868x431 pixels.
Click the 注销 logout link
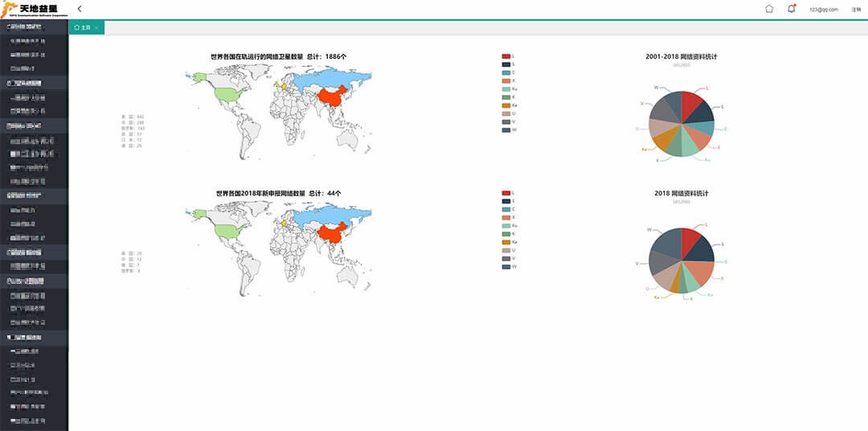(856, 10)
